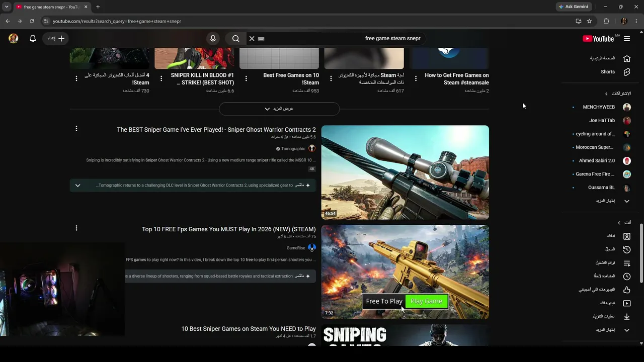Open options for SNIPER KILL IN BLOOD video
This screenshot has height=362, width=644.
click(x=161, y=78)
